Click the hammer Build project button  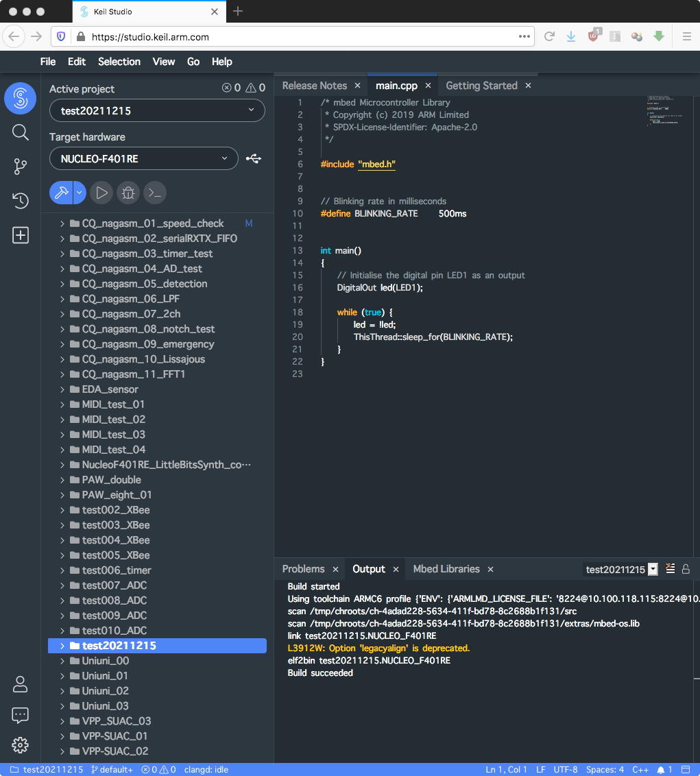click(62, 193)
